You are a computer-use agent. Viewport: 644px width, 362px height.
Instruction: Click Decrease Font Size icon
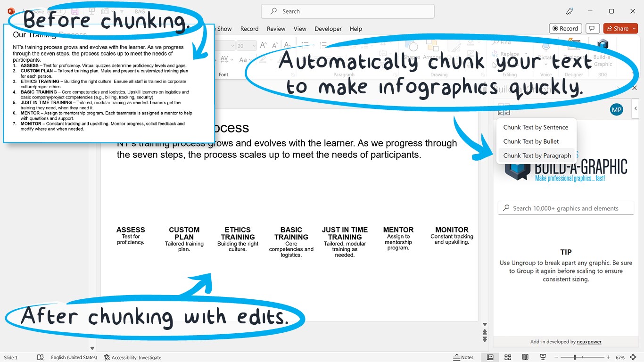276,46
